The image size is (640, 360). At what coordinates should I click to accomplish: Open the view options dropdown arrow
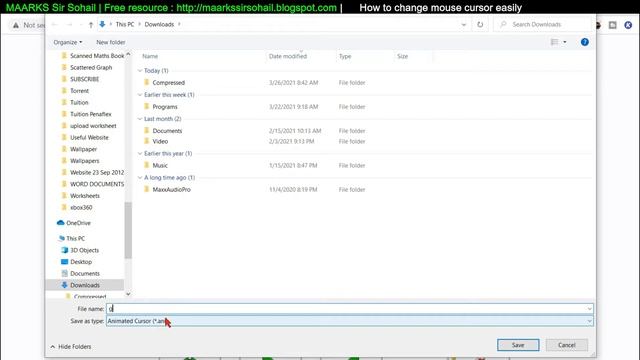pos(565,42)
